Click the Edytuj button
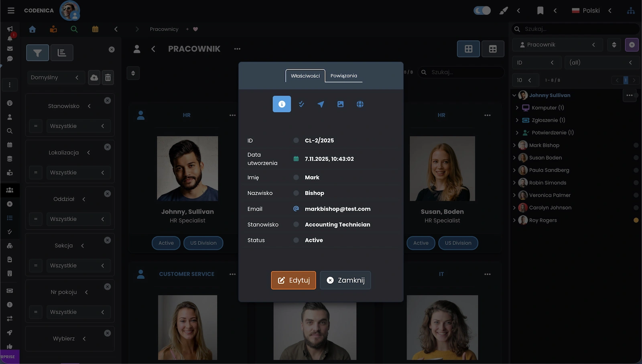The image size is (642, 364). (x=293, y=280)
